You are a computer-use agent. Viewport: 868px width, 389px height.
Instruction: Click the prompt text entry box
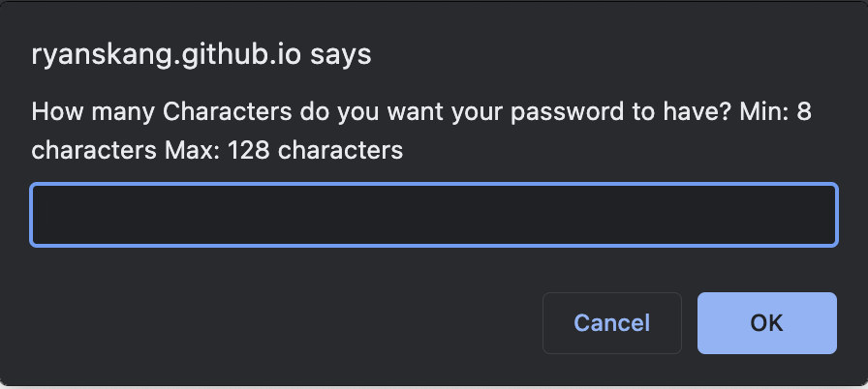coord(434,215)
